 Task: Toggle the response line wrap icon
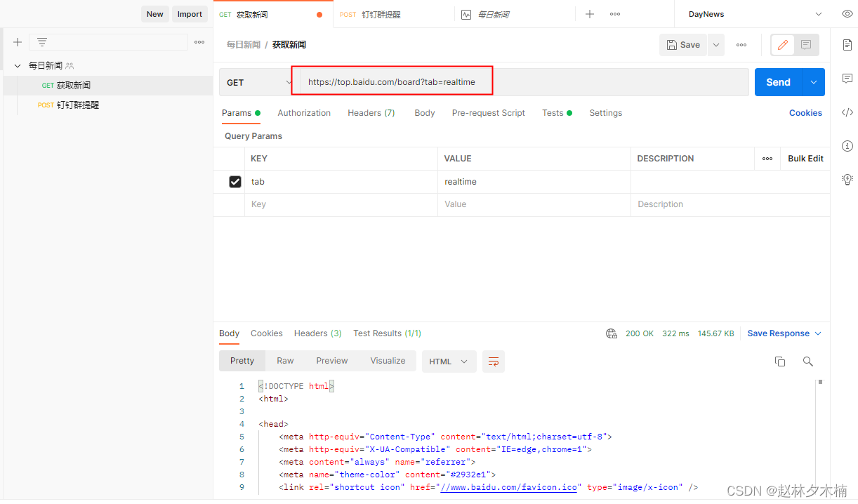point(494,362)
